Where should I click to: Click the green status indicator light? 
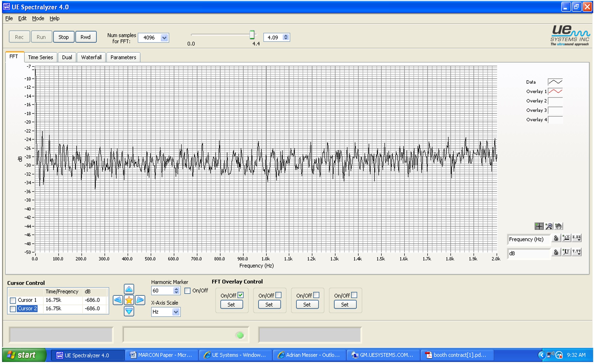pos(240,335)
